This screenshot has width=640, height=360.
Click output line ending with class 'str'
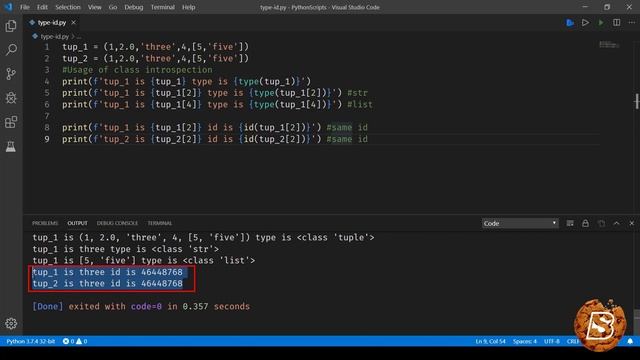coord(125,249)
